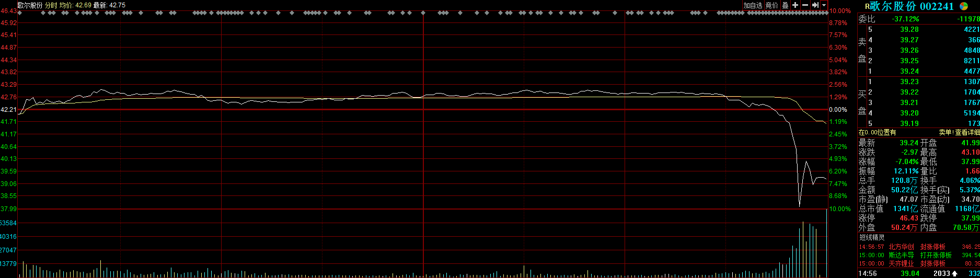Select 北方华创 in 短线精灵 list
The image size is (980, 278).
(901, 247)
